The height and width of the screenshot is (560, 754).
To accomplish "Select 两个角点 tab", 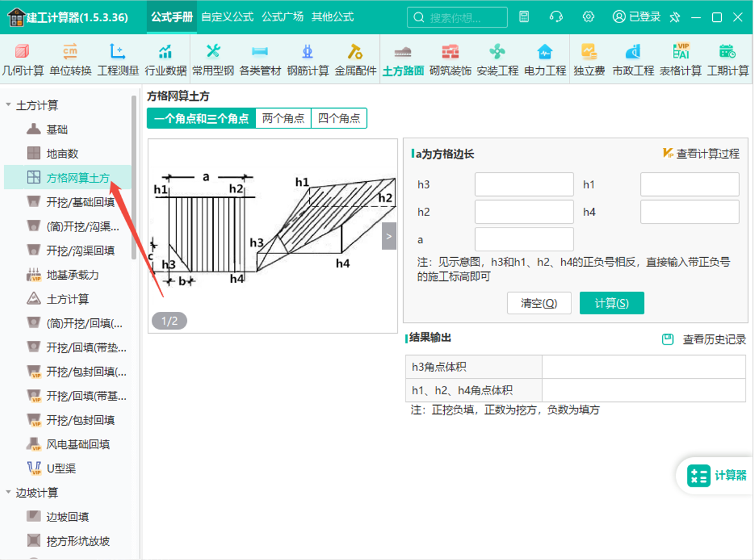I will [283, 118].
